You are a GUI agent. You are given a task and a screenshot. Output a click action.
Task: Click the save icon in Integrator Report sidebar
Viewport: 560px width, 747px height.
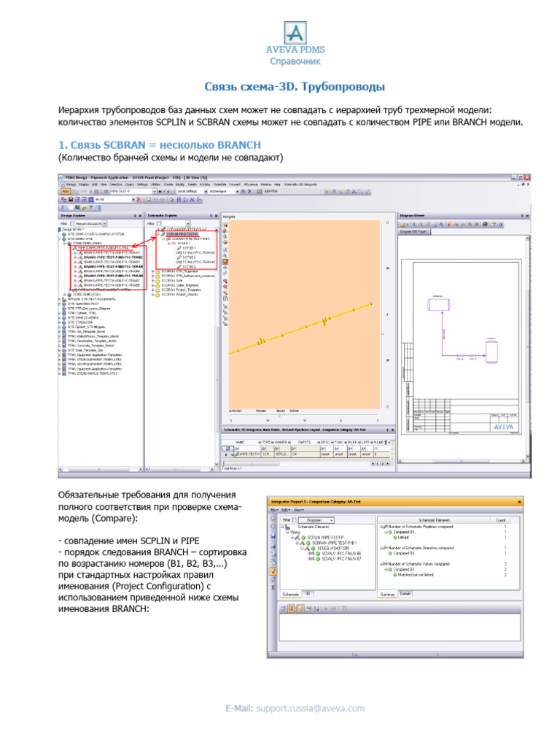tap(273, 536)
